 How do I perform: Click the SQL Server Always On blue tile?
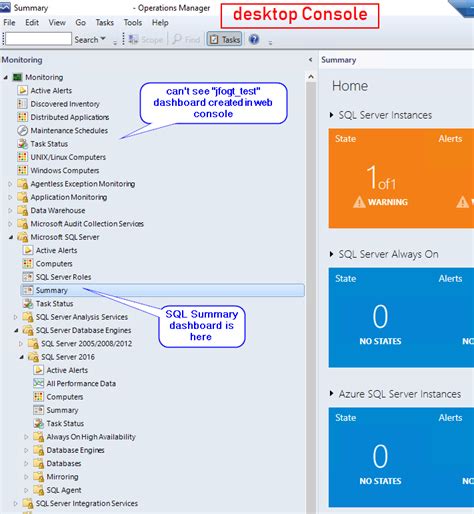401,318
